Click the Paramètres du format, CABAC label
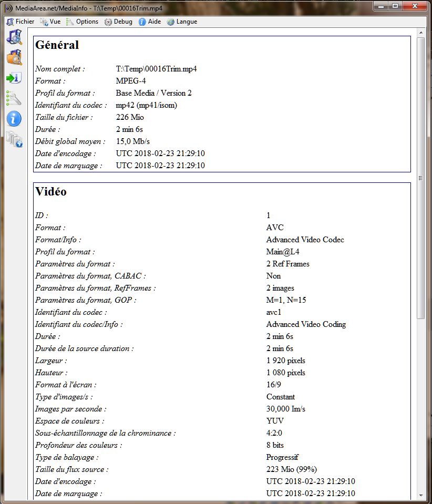 coord(90,276)
